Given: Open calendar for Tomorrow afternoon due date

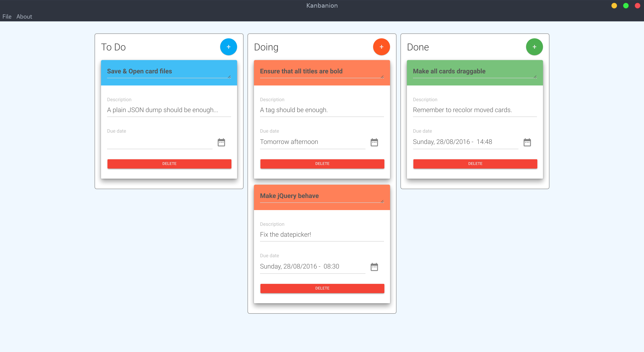Looking at the screenshot, I should [x=374, y=142].
